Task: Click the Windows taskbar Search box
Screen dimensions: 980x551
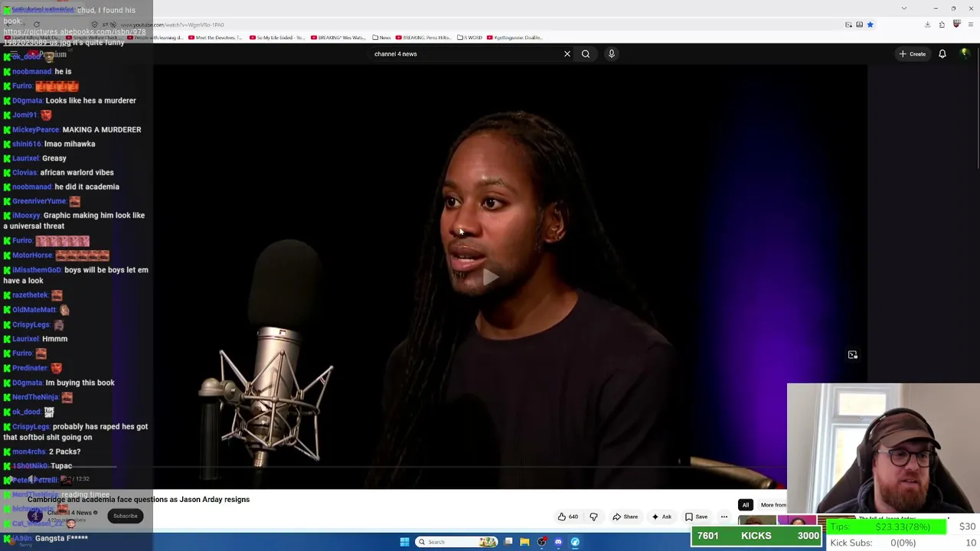Action: pyautogui.click(x=456, y=542)
